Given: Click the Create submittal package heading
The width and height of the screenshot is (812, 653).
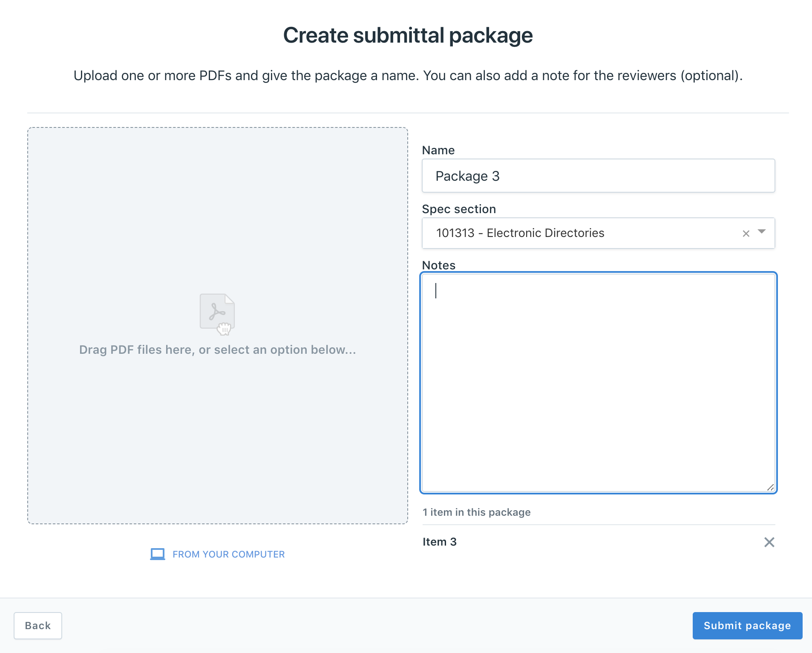Looking at the screenshot, I should point(408,35).
